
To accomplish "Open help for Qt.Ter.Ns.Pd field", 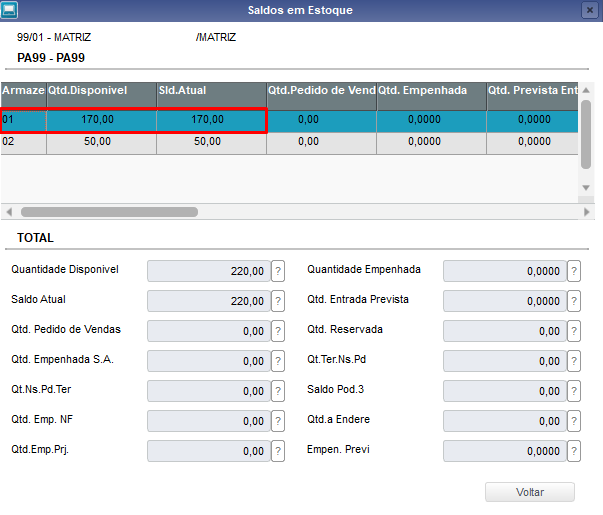I will point(574,361).
